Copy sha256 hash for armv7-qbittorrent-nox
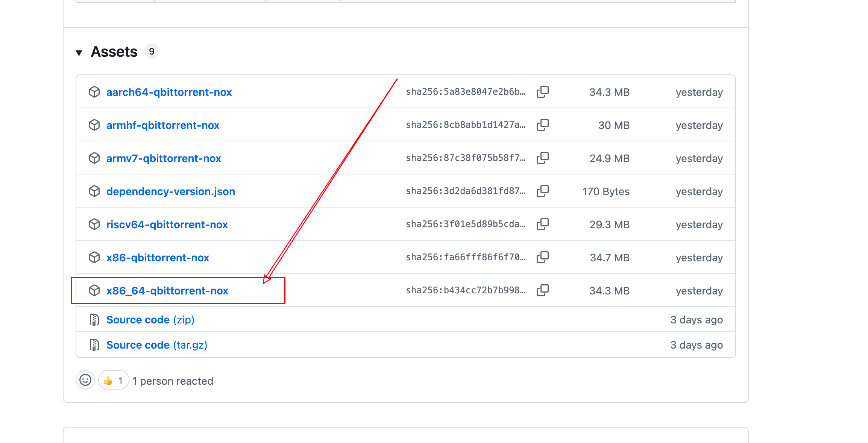 coord(542,158)
